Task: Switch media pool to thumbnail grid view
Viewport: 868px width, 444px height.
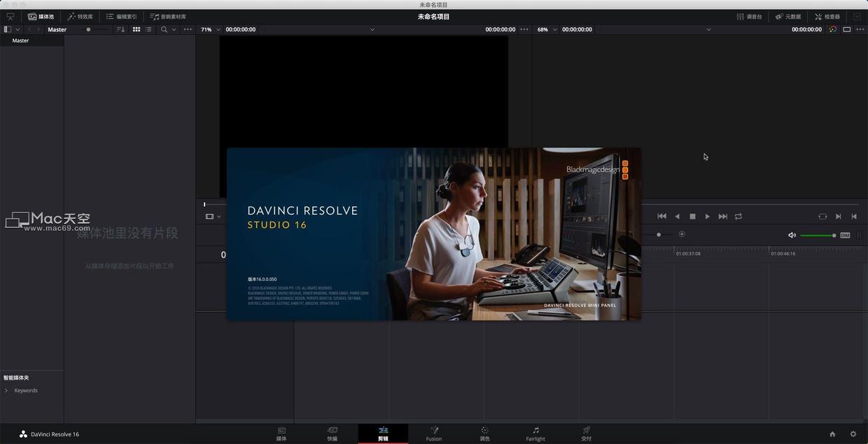Action: coord(136,29)
